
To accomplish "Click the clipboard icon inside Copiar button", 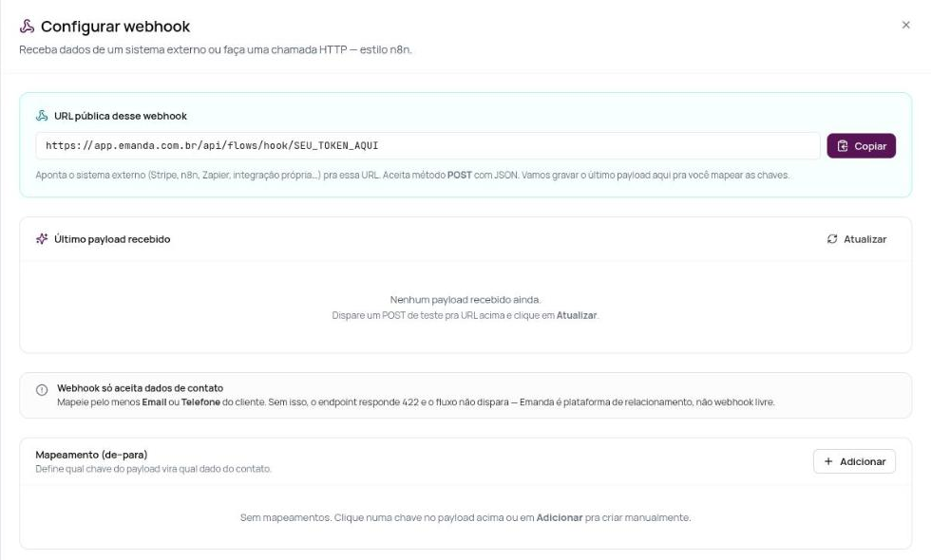I will coord(843,146).
